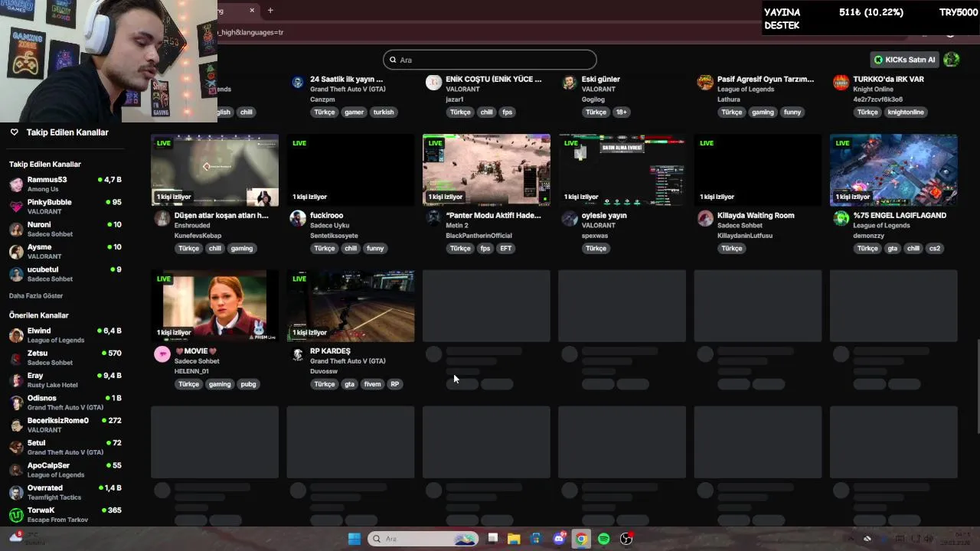The height and width of the screenshot is (551, 980).
Task: Open Discord from the taskbar
Action: pyautogui.click(x=559, y=539)
